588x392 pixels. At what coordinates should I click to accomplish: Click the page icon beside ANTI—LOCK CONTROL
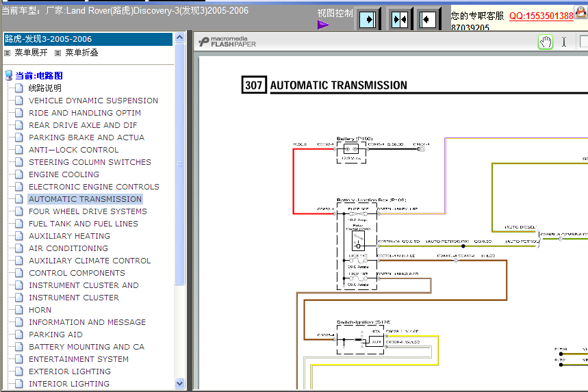point(18,150)
